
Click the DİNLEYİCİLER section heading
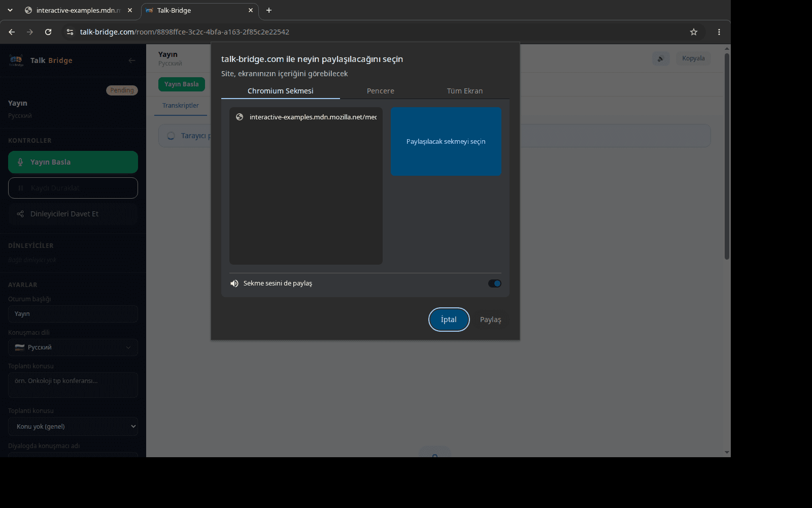(31, 246)
